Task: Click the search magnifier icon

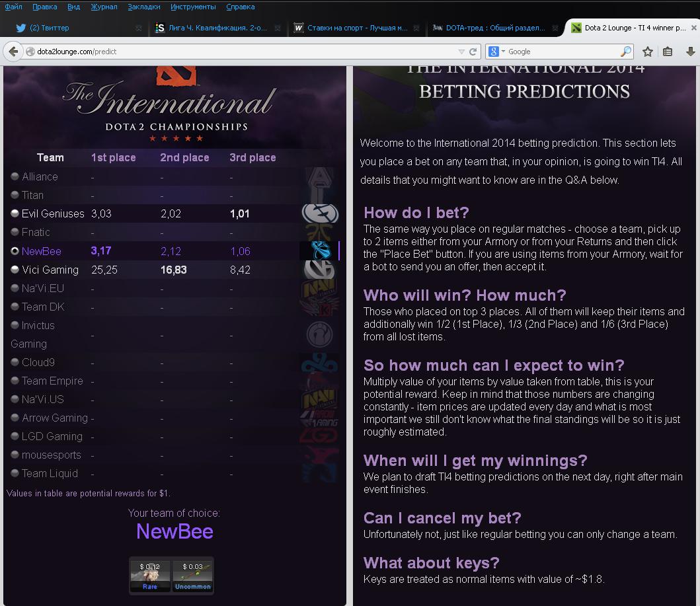Action: [626, 52]
